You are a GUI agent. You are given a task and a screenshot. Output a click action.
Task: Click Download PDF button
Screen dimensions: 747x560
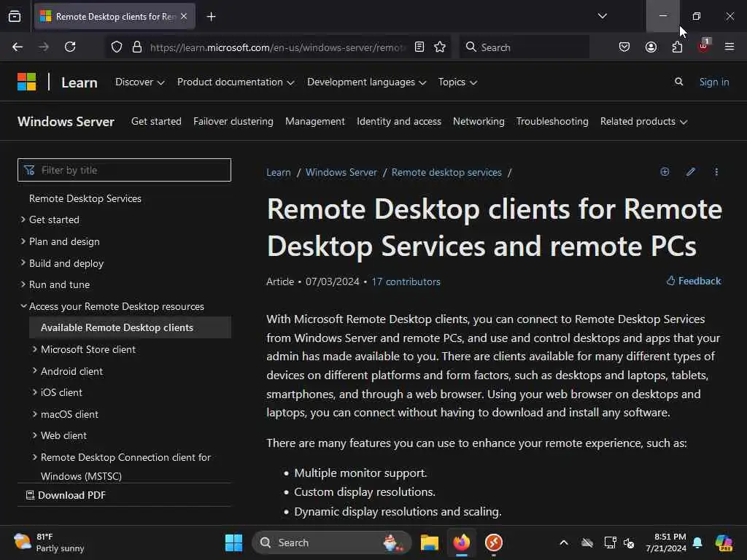pyautogui.click(x=66, y=495)
